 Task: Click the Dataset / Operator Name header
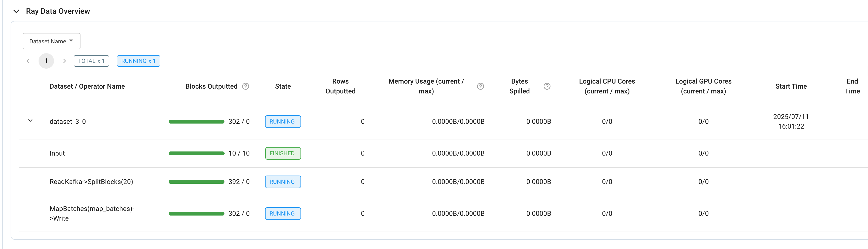[87, 86]
